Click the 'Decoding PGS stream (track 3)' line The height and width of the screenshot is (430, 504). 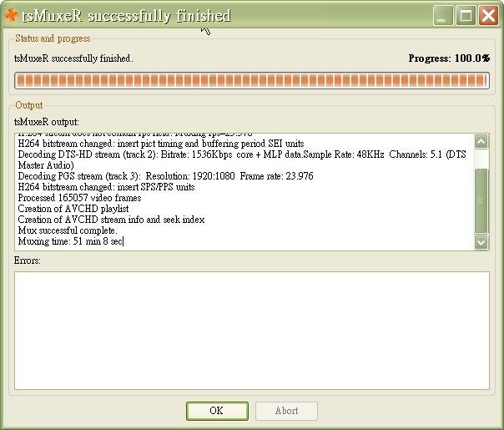pos(165,176)
